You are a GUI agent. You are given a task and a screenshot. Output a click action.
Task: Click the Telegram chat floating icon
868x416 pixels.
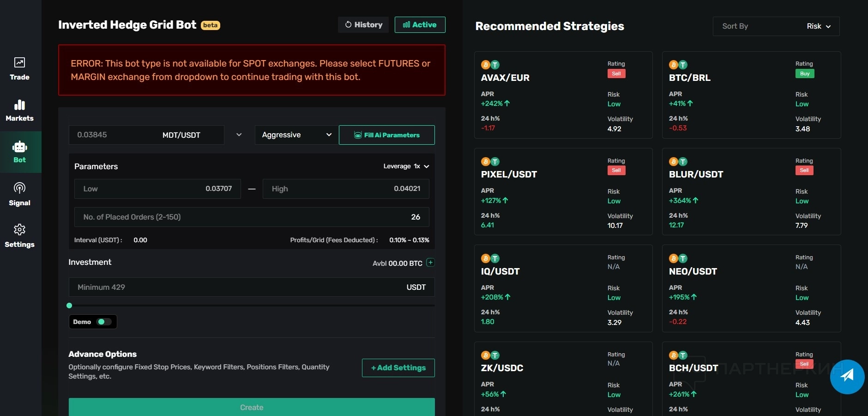pos(847,376)
